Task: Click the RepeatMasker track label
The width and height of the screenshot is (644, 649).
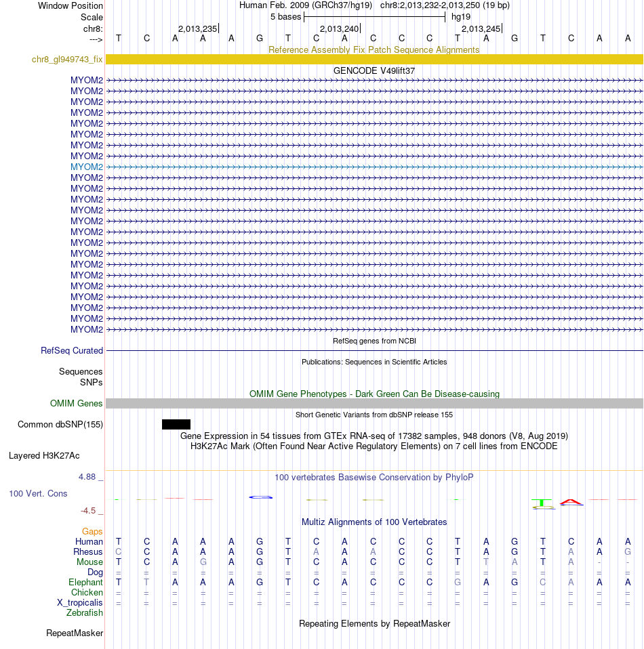Action: click(75, 633)
